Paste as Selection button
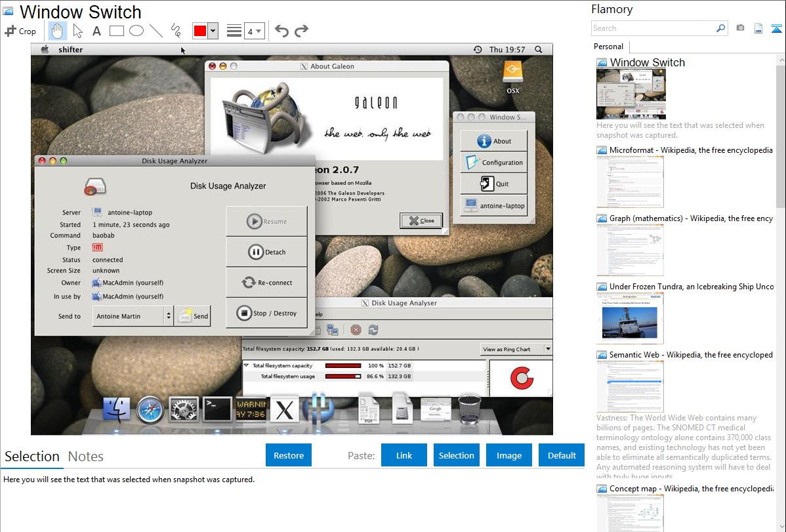The height and width of the screenshot is (532, 786). tap(456, 455)
